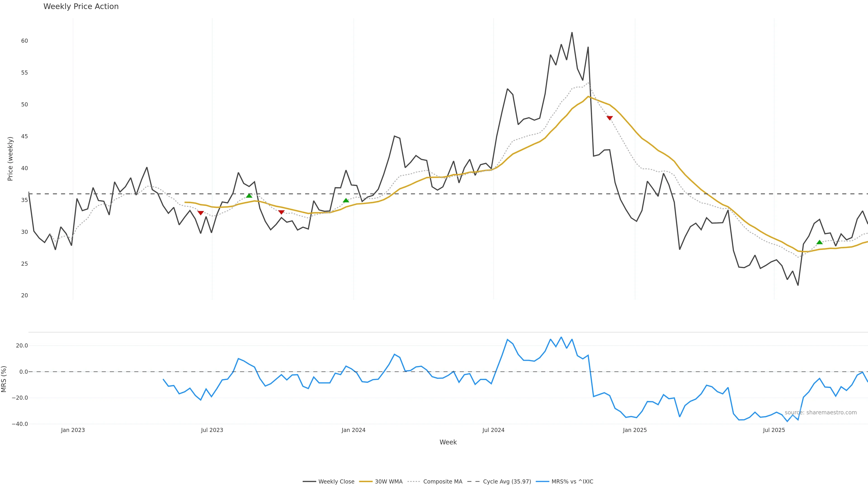Click the dashed Cycle Avg legend line sample
Image resolution: width=868 pixels, height=488 pixels.
tap(473, 482)
